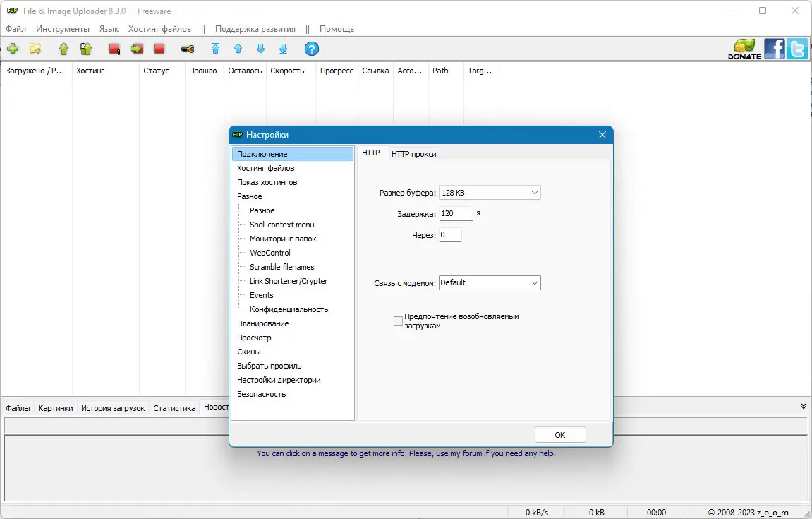Close the Настройки dialog with X
The image size is (812, 519).
(602, 135)
